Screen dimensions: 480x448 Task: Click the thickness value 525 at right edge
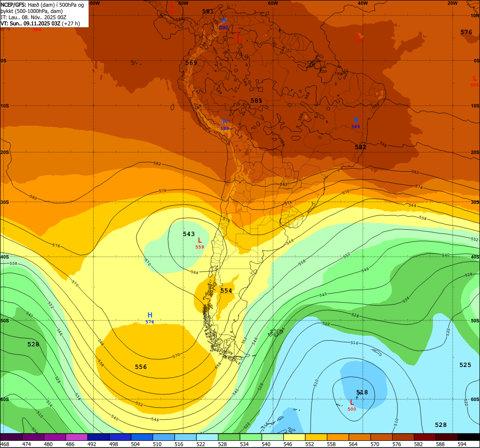(465, 365)
